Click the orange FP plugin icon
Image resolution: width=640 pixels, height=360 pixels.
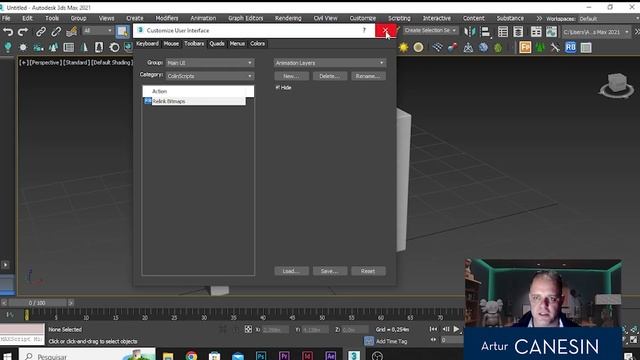pos(525,47)
